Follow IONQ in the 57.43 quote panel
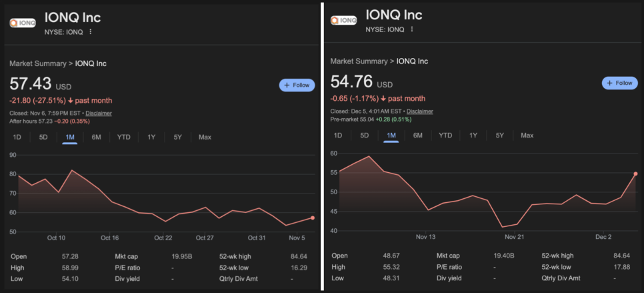This screenshot has width=644, height=293. [x=297, y=85]
